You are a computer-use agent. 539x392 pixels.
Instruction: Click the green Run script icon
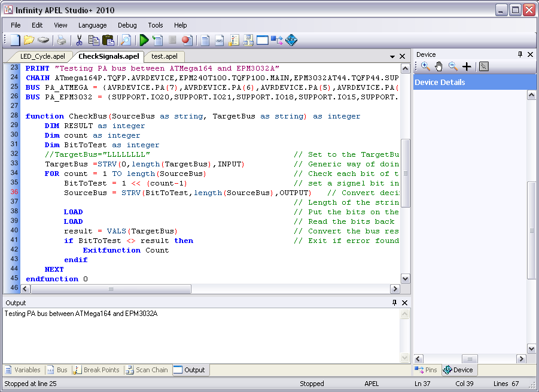(144, 40)
